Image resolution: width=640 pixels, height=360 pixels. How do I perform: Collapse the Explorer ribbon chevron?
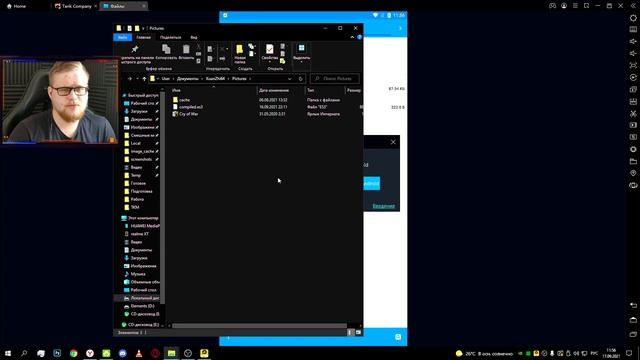point(352,37)
